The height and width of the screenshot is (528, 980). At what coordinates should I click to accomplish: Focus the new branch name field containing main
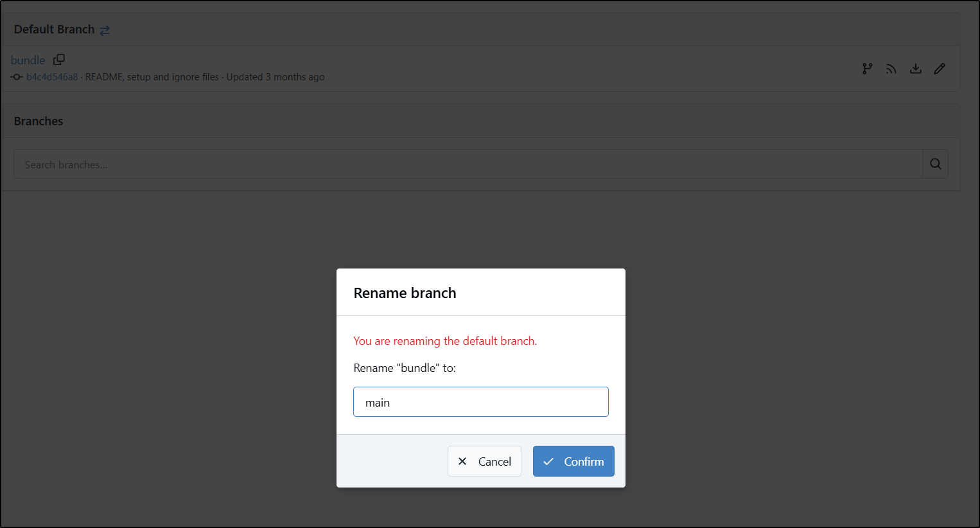(x=481, y=402)
